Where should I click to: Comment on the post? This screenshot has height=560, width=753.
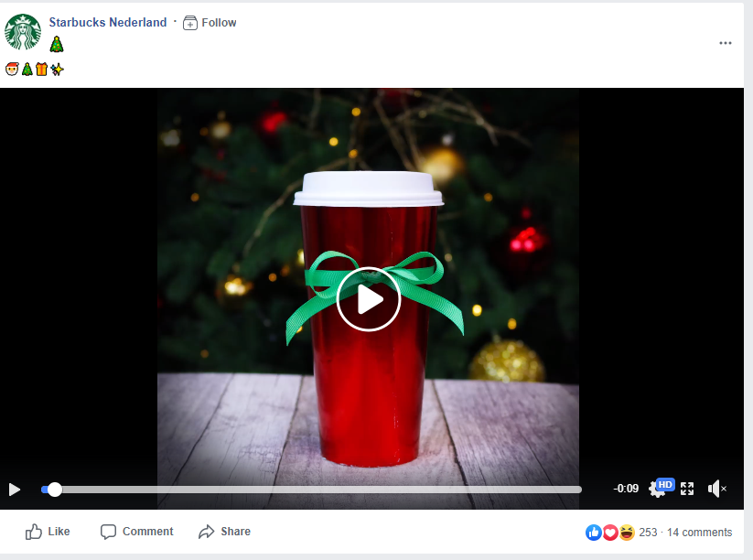tap(137, 532)
